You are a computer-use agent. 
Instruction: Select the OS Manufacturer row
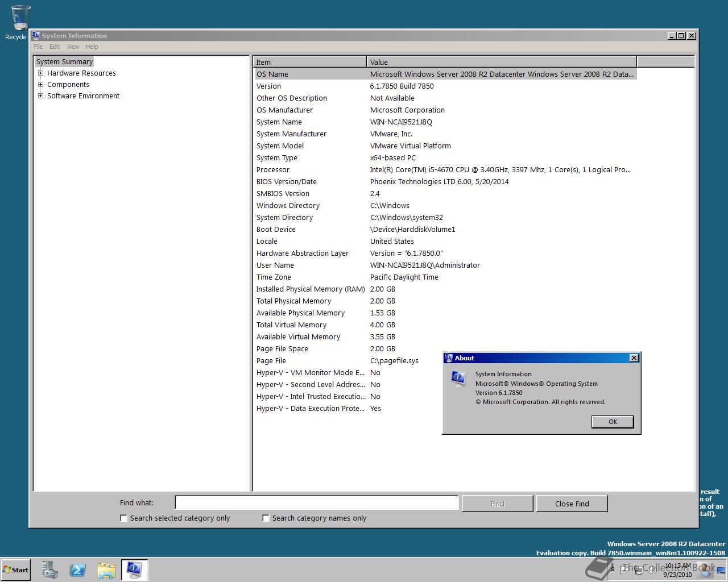[445, 110]
